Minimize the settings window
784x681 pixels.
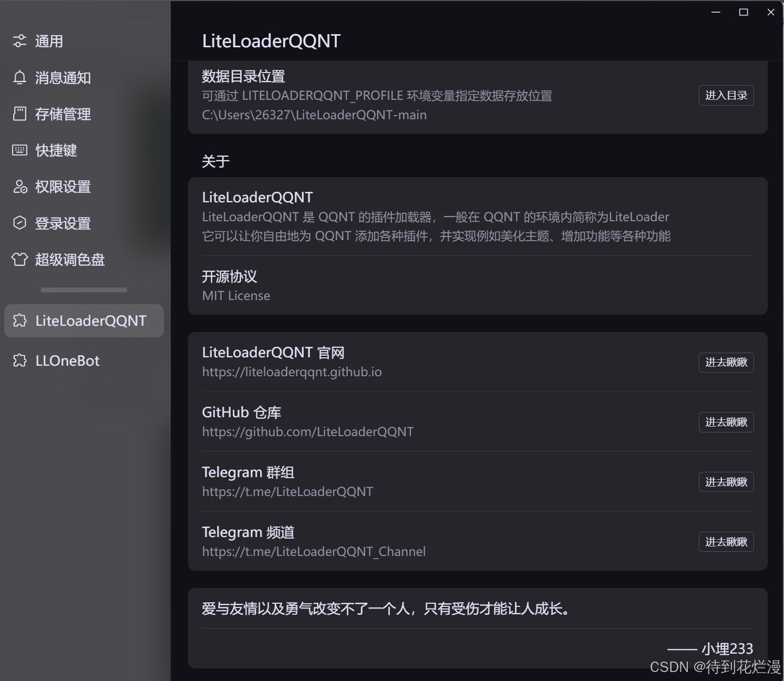(x=716, y=12)
